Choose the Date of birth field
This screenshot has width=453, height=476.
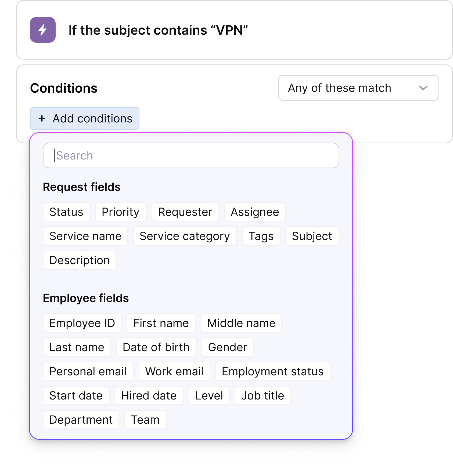(x=156, y=347)
